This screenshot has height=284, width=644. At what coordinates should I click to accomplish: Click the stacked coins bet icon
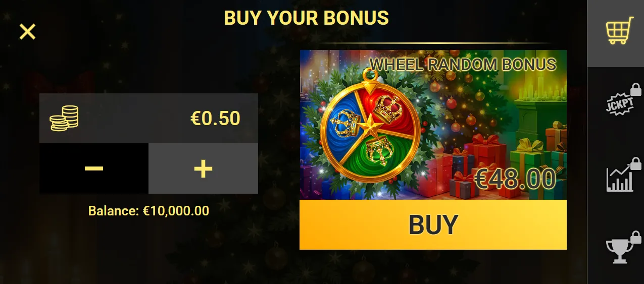tap(64, 118)
